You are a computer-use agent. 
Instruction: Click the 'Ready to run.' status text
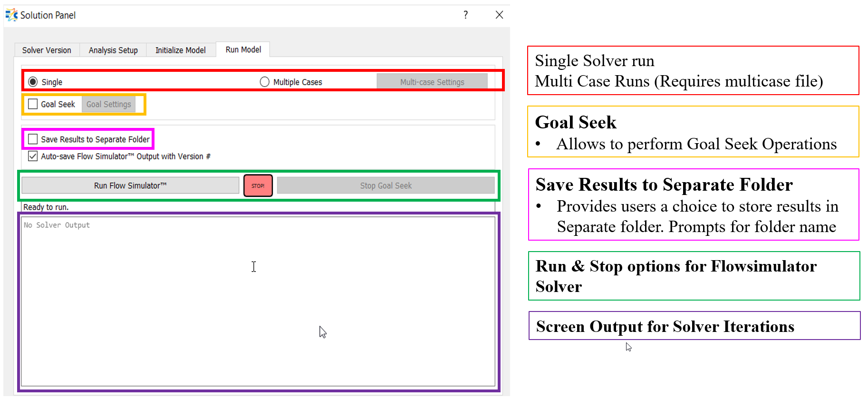click(46, 207)
